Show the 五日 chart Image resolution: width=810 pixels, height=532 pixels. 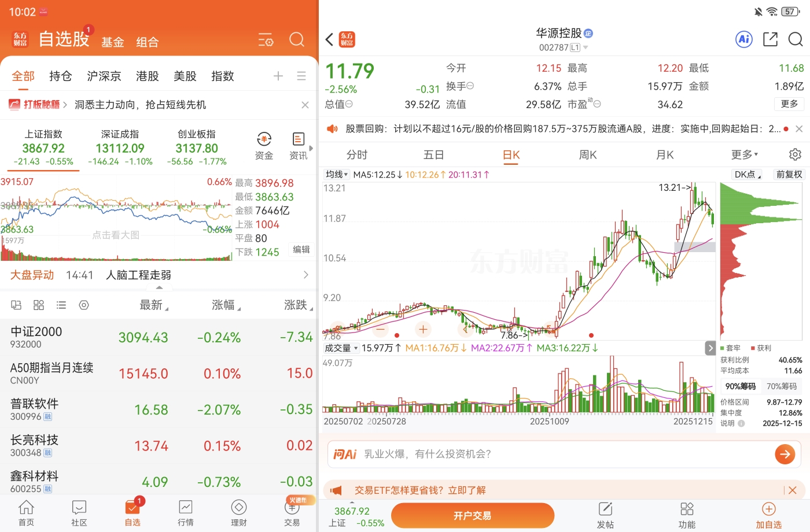[x=434, y=155]
